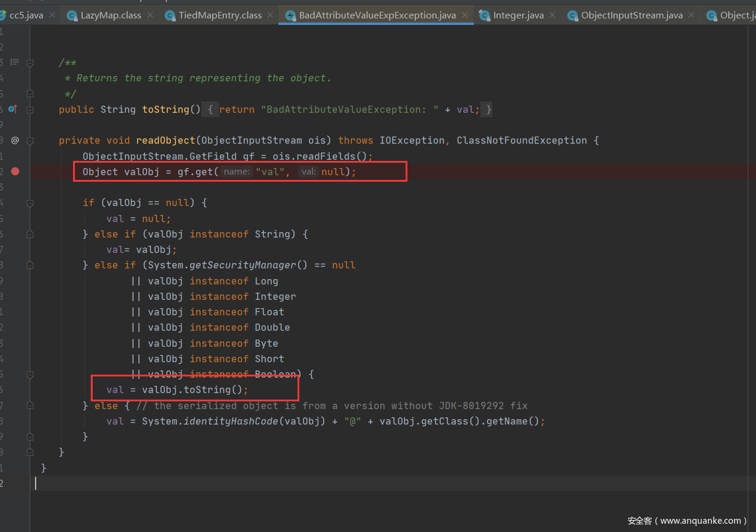Close the Integer.java tab
Screen dimensions: 756x532
tap(552, 15)
